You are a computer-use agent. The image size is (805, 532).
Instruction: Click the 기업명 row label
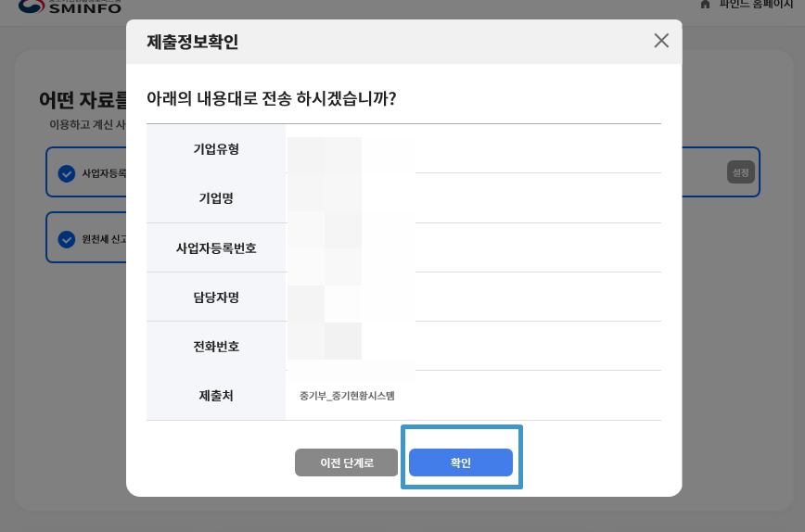(216, 198)
